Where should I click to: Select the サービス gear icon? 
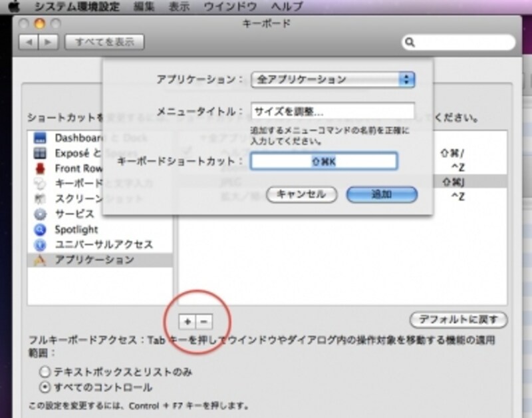click(x=41, y=214)
